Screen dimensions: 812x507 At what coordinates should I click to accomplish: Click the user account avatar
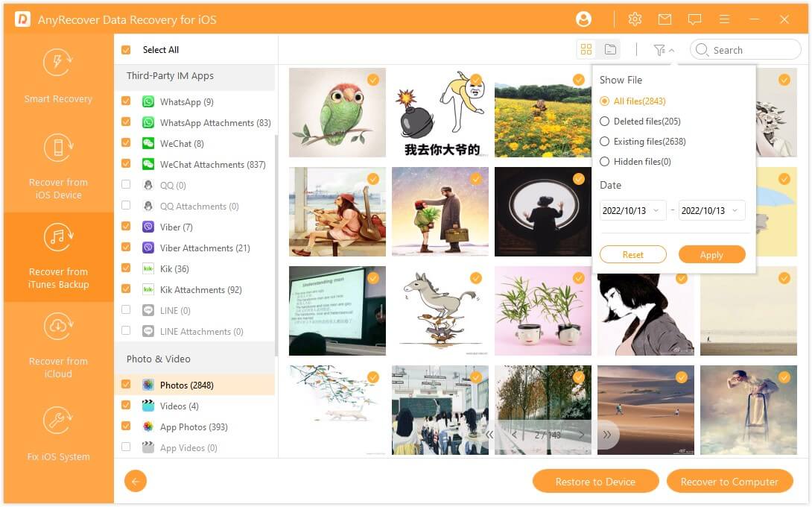pyautogui.click(x=584, y=19)
